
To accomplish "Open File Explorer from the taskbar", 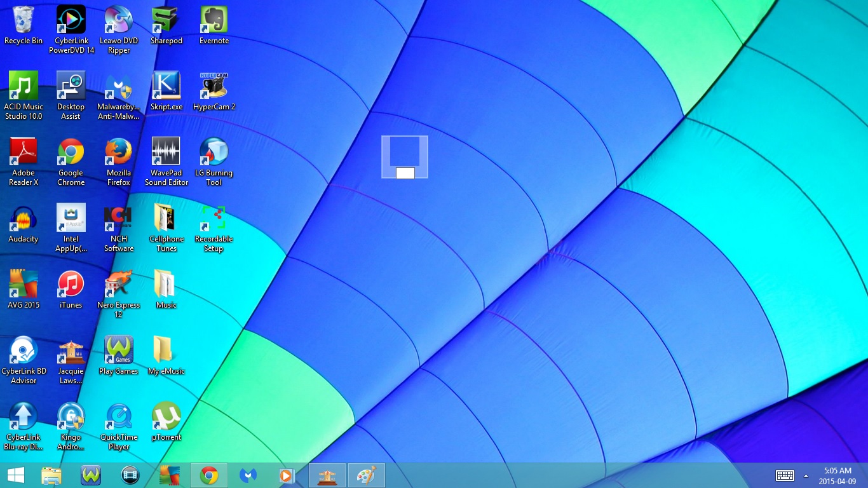I will tap(51, 475).
